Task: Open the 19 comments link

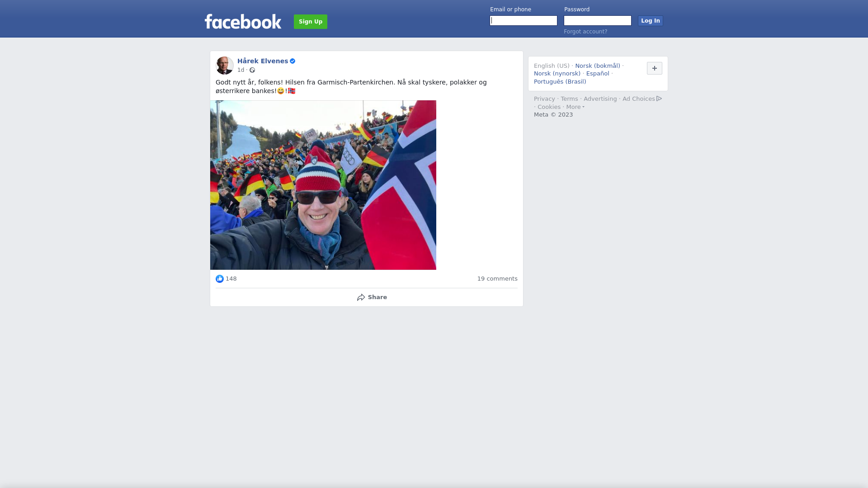Action: pyautogui.click(x=497, y=279)
